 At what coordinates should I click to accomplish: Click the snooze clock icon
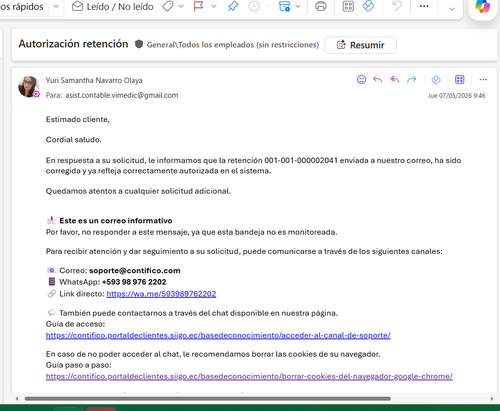(x=254, y=6)
